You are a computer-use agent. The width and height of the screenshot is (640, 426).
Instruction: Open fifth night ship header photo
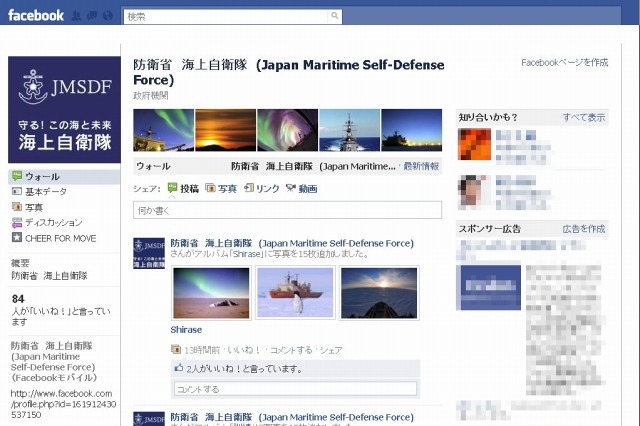pyautogui.click(x=411, y=130)
